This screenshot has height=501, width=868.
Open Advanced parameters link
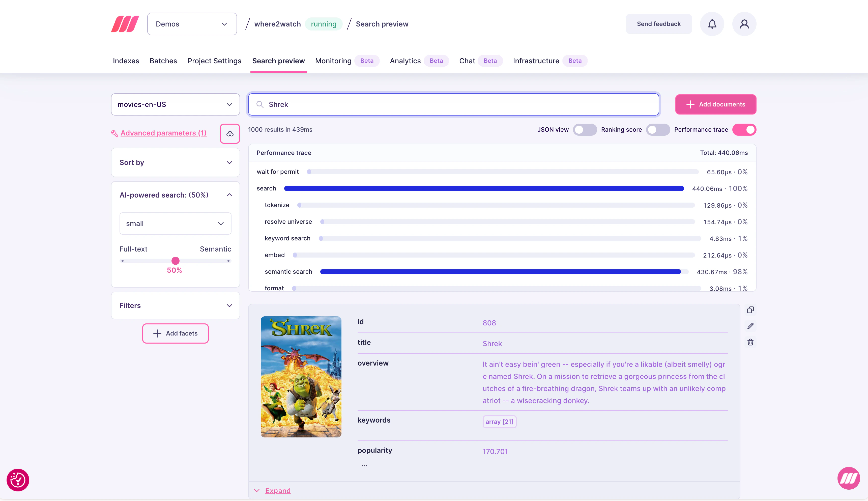[x=163, y=133]
